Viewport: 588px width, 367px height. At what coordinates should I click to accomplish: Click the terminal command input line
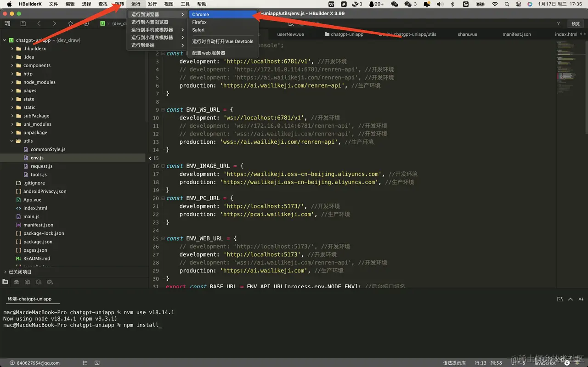coord(83,325)
